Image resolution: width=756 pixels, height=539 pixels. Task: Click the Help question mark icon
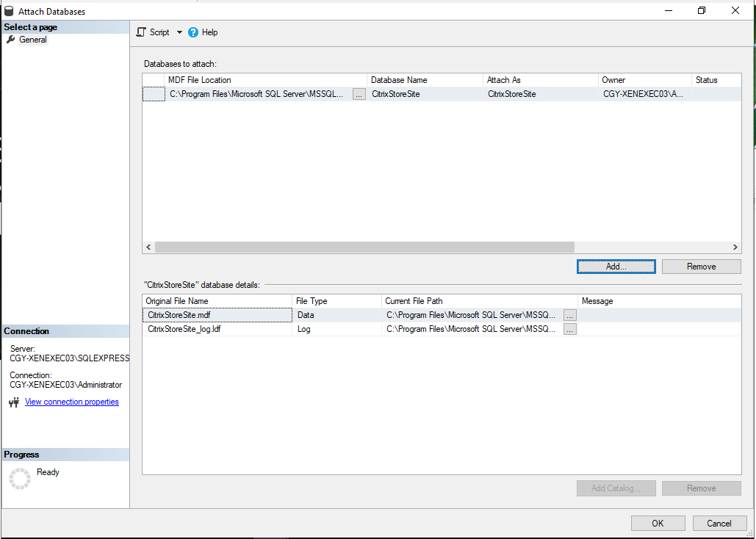point(193,32)
